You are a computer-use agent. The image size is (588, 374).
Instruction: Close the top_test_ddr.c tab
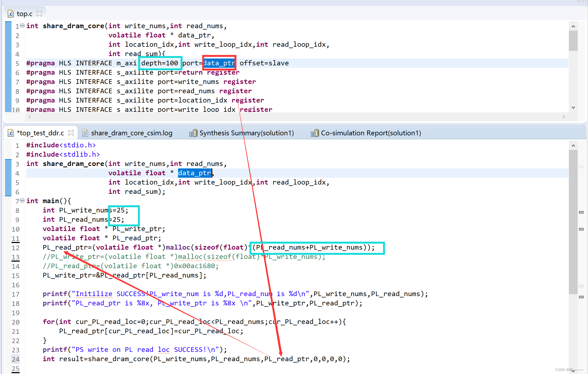[x=71, y=133]
